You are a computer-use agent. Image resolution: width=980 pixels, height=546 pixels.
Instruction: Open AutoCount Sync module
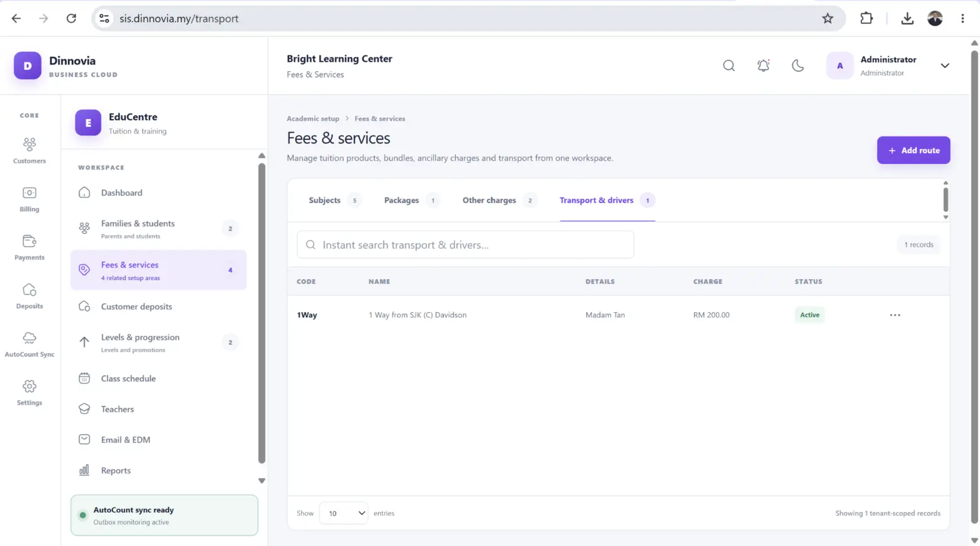[29, 344]
